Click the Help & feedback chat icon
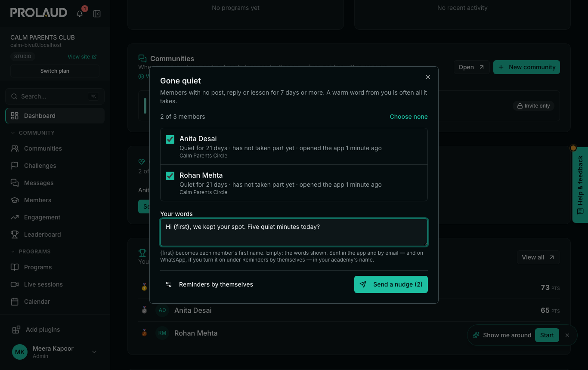 coord(580,211)
